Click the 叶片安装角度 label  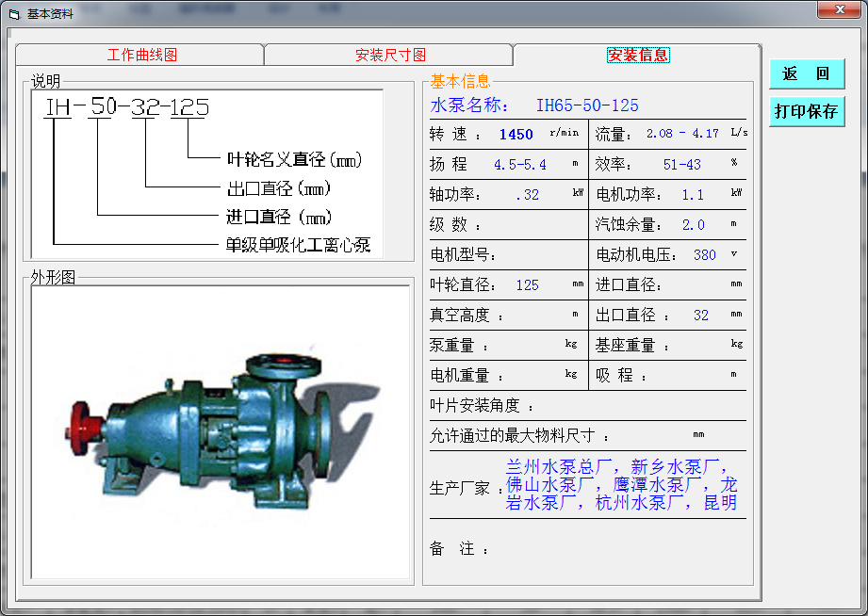pyautogui.click(x=481, y=406)
